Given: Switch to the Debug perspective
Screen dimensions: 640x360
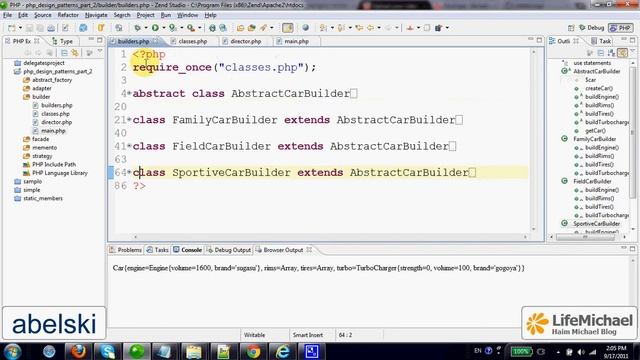Looking at the screenshot, I should (591, 28).
